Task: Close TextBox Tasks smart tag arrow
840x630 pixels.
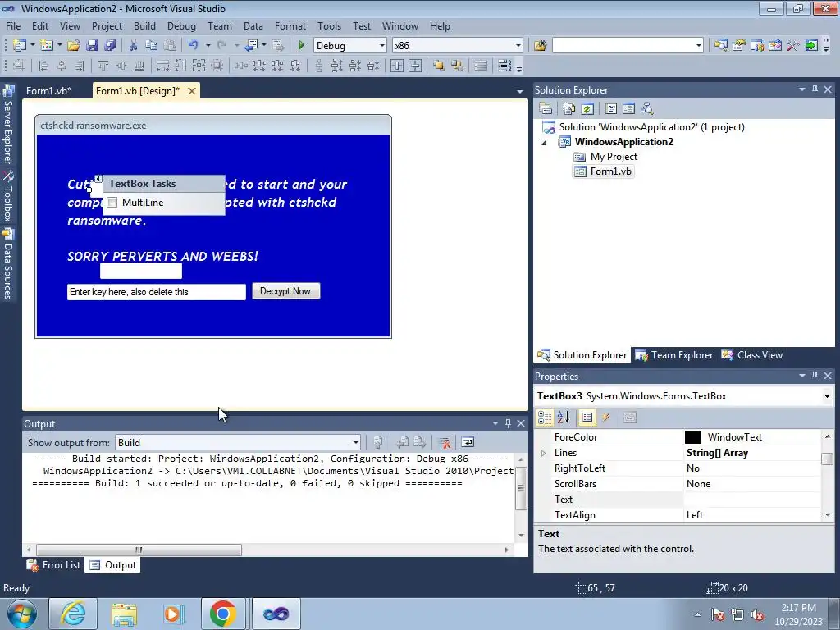Action: point(98,178)
